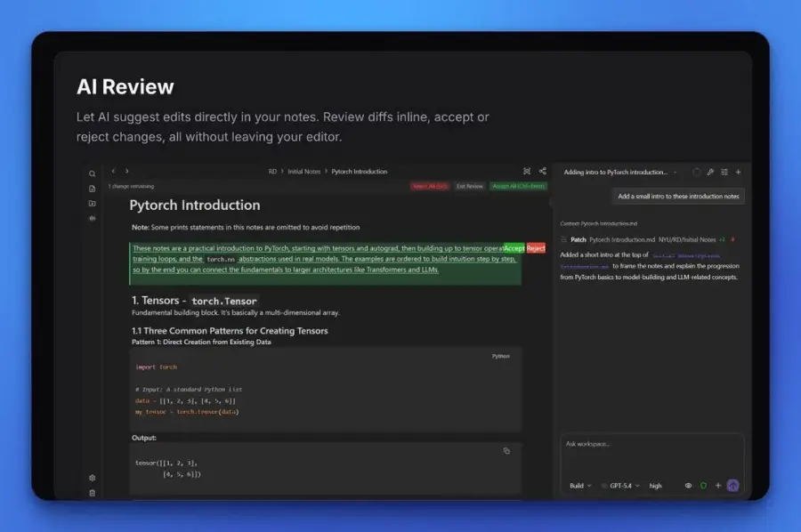Click the 'RD' breadcrumb item
Viewport: 801px width, 532px height.
tap(272, 172)
